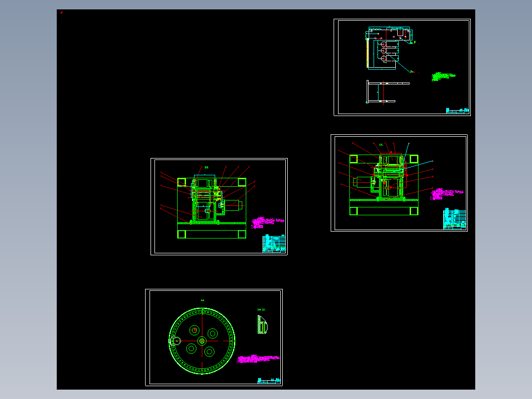Click title block of the gear plate sheet

click(x=269, y=381)
